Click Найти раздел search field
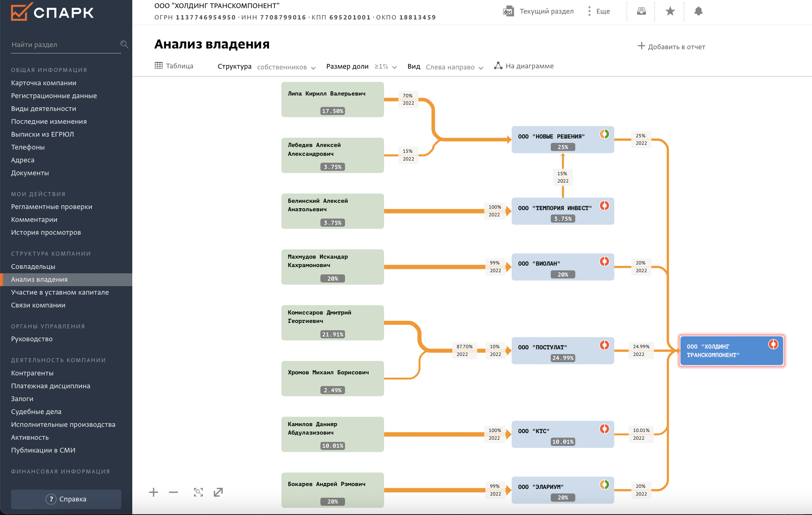812x515 pixels. point(62,45)
